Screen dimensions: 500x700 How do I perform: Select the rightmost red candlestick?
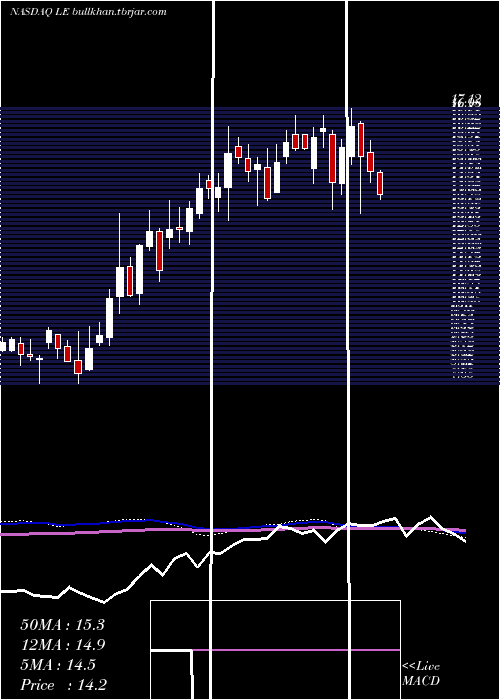(380, 183)
